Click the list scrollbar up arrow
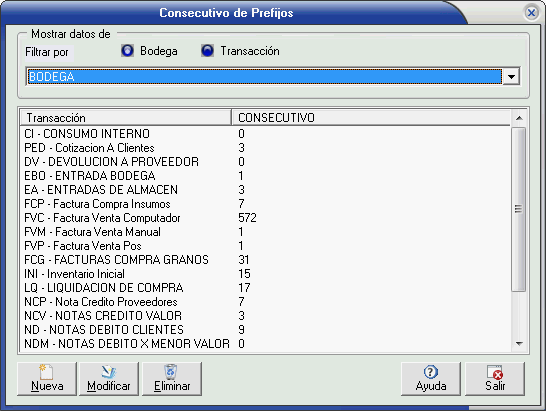This screenshot has height=411, width=546. coord(519,118)
